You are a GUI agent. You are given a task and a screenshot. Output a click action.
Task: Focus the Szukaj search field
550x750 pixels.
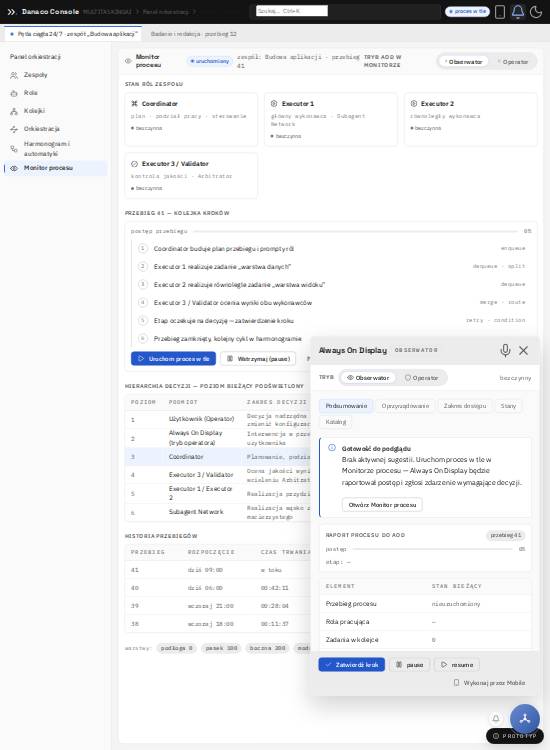pos(292,11)
